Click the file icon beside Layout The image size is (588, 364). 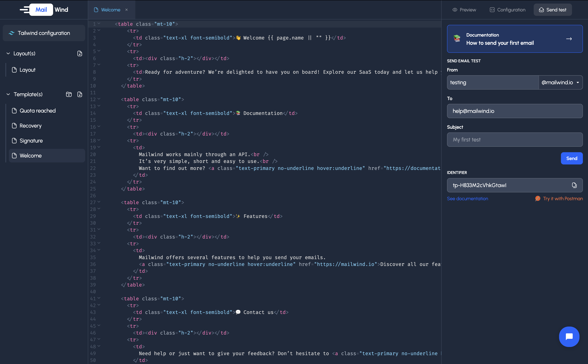[x=14, y=70]
